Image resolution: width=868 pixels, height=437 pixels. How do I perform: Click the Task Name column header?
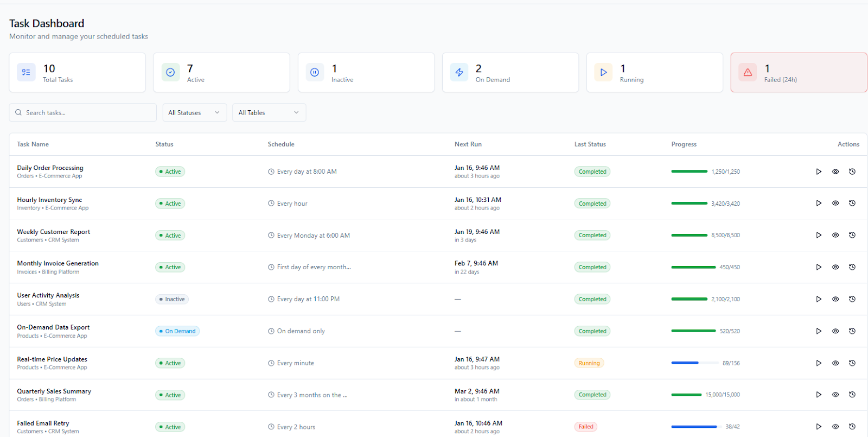pyautogui.click(x=33, y=144)
